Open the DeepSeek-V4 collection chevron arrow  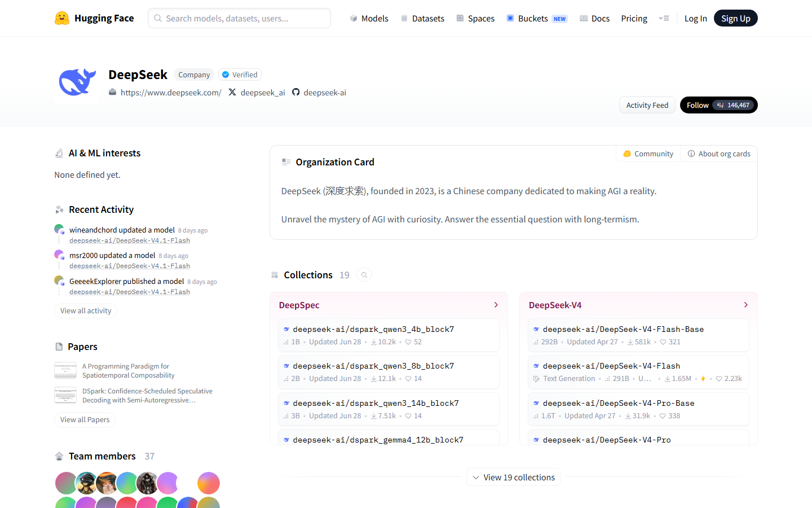pos(746,305)
